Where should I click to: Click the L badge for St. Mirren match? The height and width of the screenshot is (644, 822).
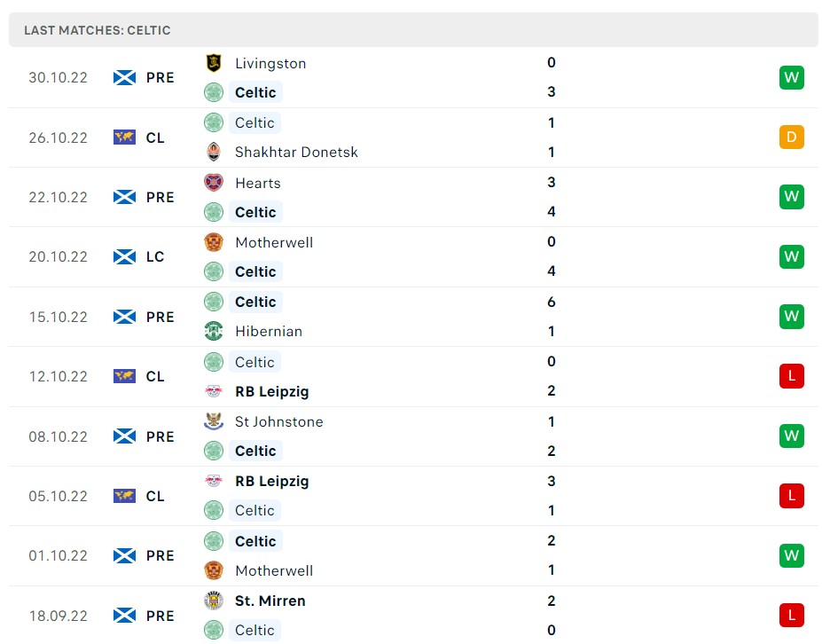click(792, 616)
